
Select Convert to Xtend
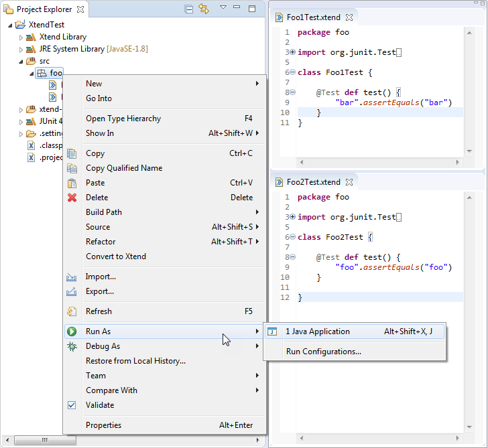(165, 256)
